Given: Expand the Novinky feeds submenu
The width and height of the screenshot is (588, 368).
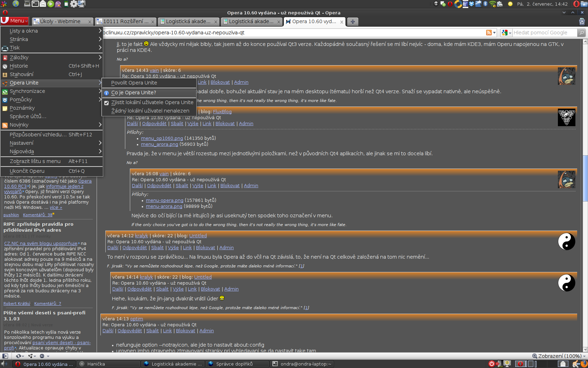Looking at the screenshot, I should coord(51,125).
